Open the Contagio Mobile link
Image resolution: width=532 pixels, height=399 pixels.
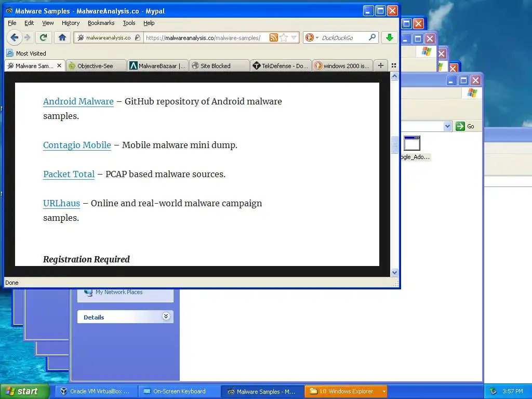(x=77, y=145)
